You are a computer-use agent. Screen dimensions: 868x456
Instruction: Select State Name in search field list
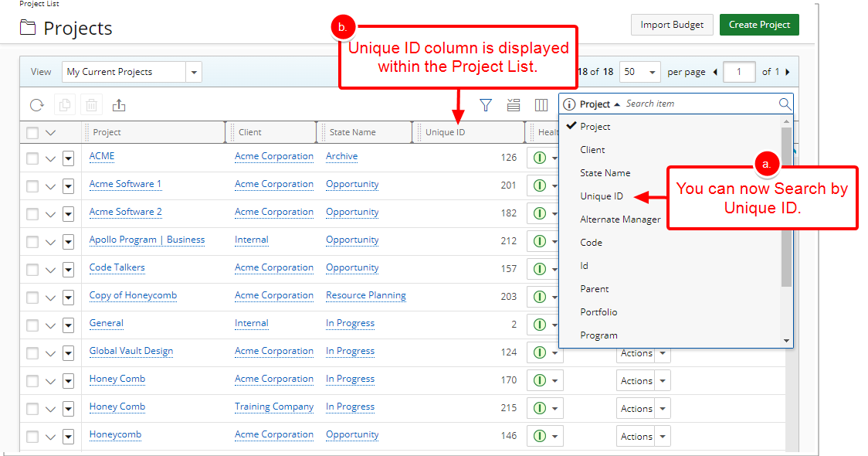(605, 173)
